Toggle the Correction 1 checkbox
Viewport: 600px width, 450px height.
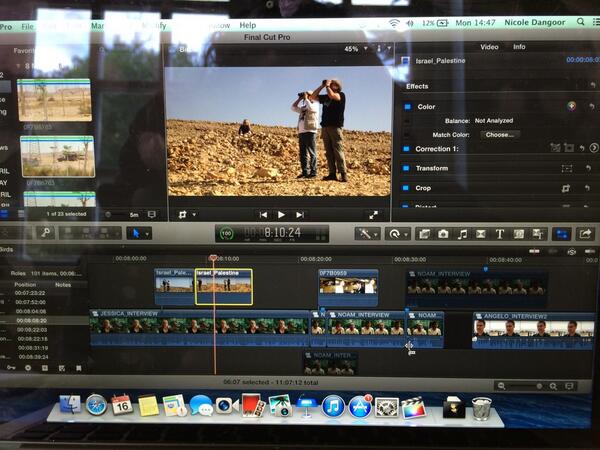[x=406, y=148]
